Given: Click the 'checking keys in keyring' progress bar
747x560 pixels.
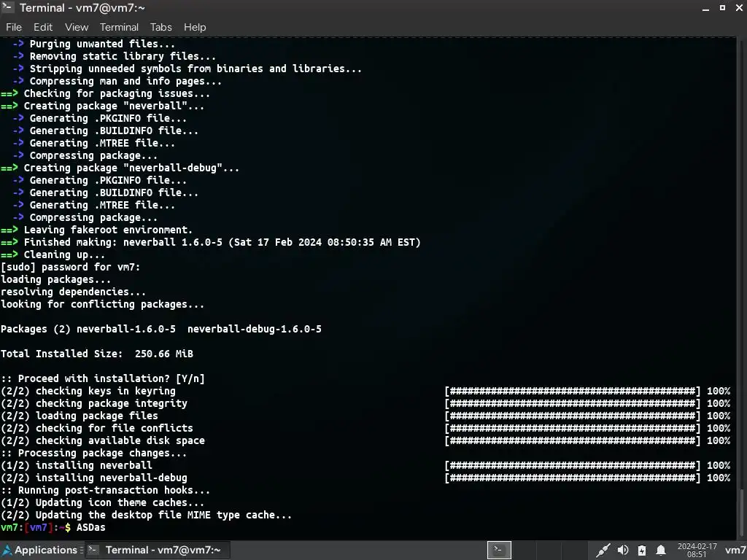Looking at the screenshot, I should click(x=573, y=391).
